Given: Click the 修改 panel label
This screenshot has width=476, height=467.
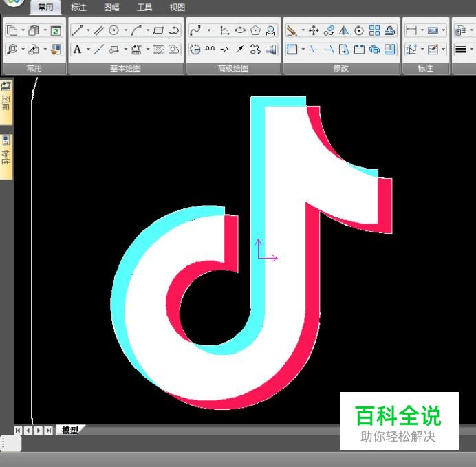Looking at the screenshot, I should click(x=341, y=68).
